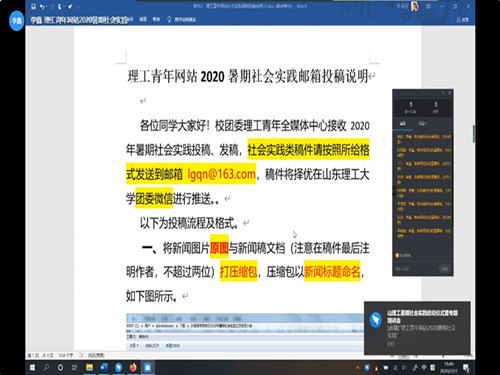Click the blue presenter avatar circle
Viewport: 500px width, 375px height.
[17, 20]
